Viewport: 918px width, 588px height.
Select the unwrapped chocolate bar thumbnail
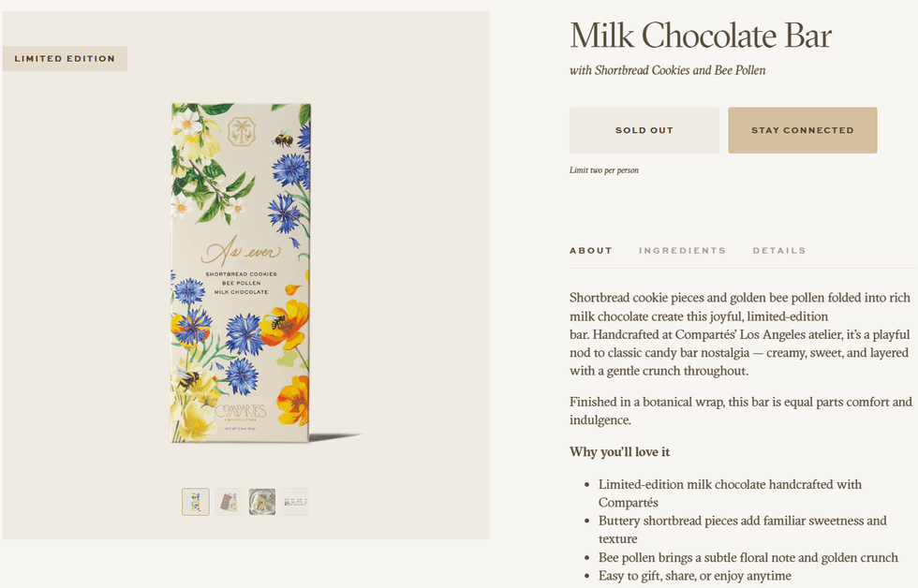tap(229, 502)
